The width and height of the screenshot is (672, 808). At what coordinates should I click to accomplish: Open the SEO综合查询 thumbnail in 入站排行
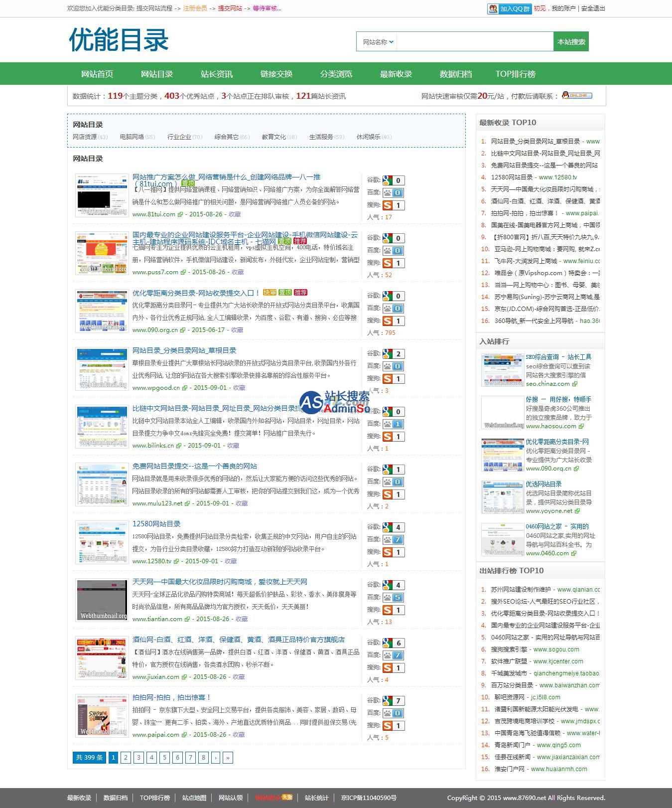click(503, 370)
